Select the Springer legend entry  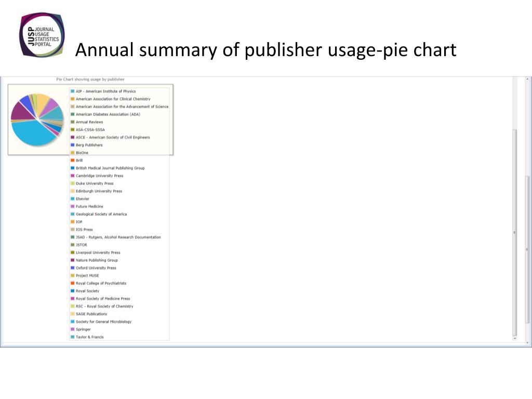83,329
